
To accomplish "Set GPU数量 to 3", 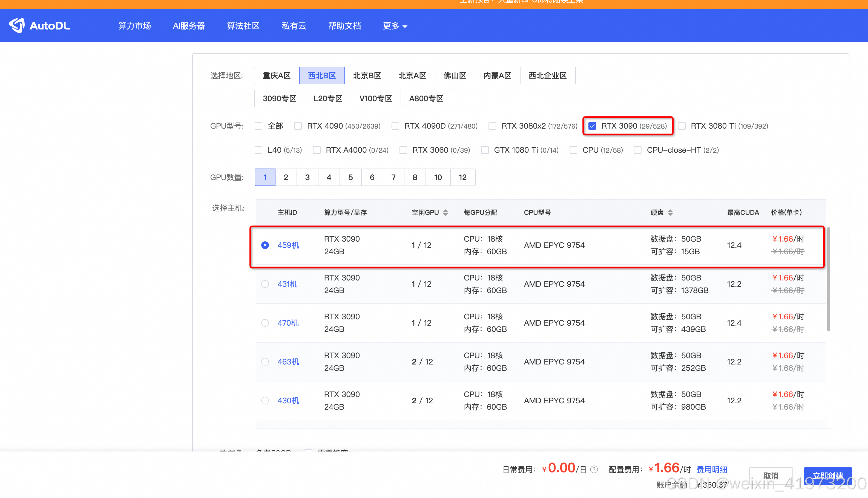I will point(307,177).
